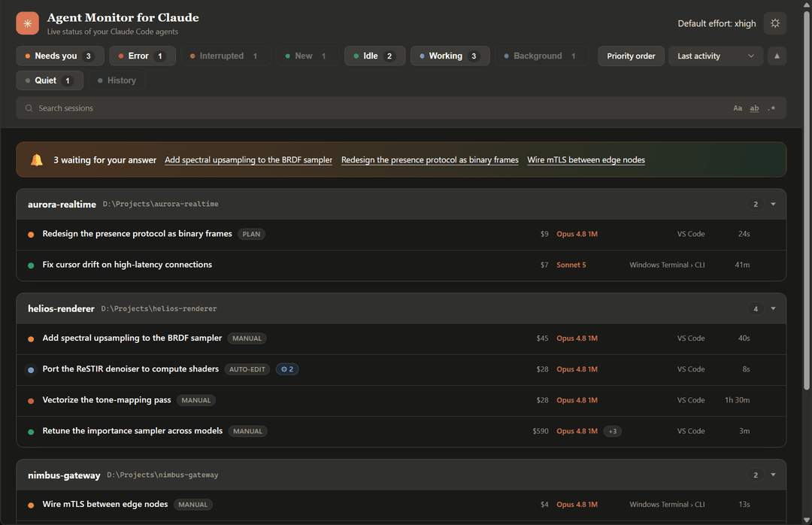Click the AUTO-EDIT mode badge

point(247,369)
